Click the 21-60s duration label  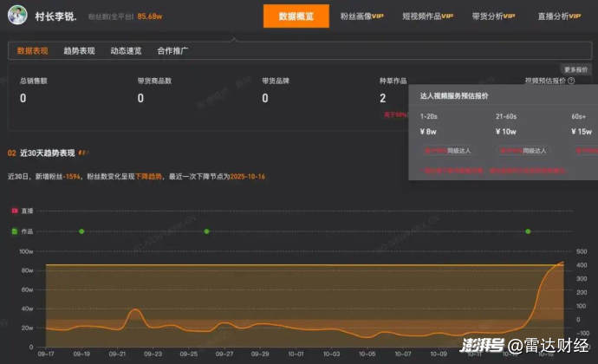click(506, 116)
